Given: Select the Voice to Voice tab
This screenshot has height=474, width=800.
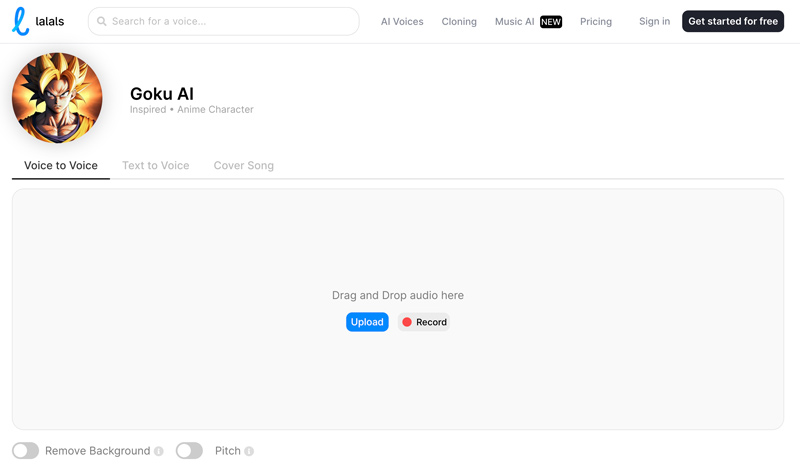Looking at the screenshot, I should click(61, 165).
